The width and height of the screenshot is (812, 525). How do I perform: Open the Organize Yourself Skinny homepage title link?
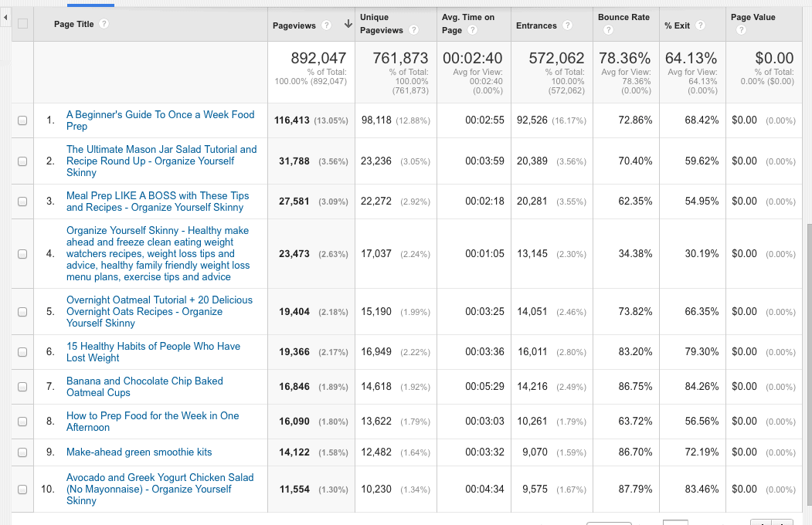(158, 254)
